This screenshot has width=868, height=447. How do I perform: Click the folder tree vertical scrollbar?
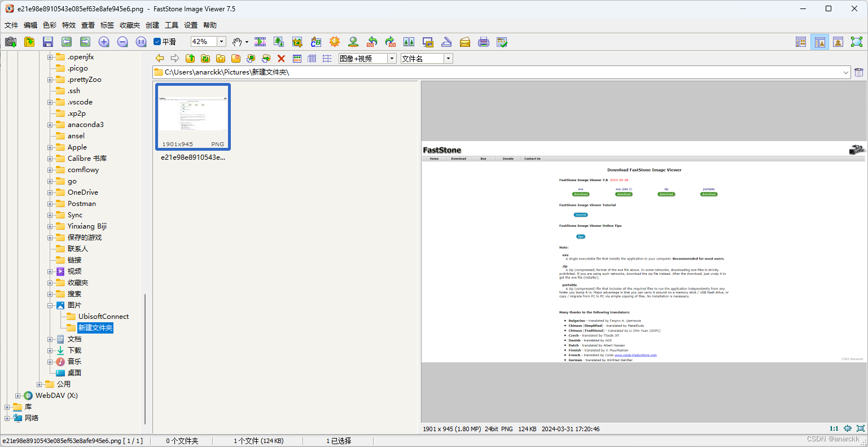click(x=145, y=358)
